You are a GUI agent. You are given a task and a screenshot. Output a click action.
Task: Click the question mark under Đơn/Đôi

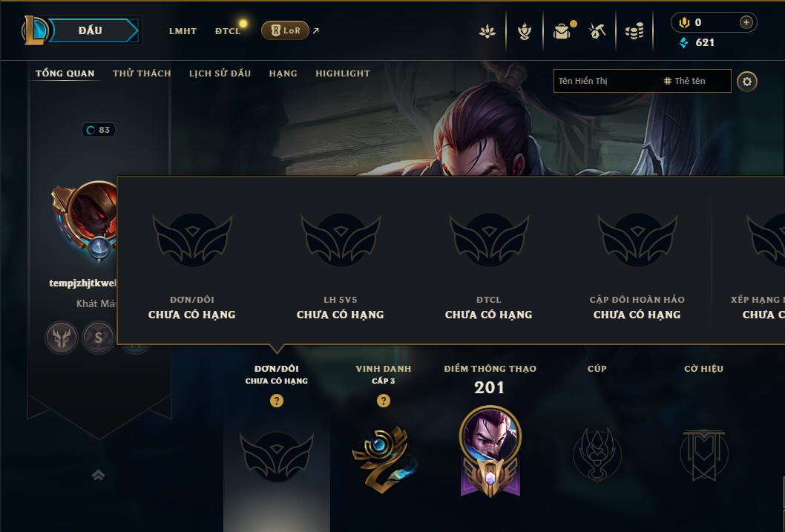click(276, 401)
